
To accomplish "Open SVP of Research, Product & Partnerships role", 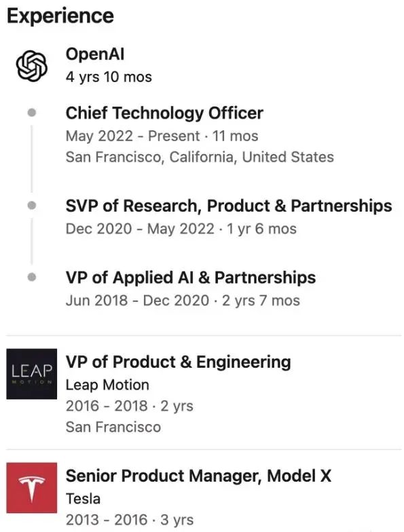I will (229, 206).
